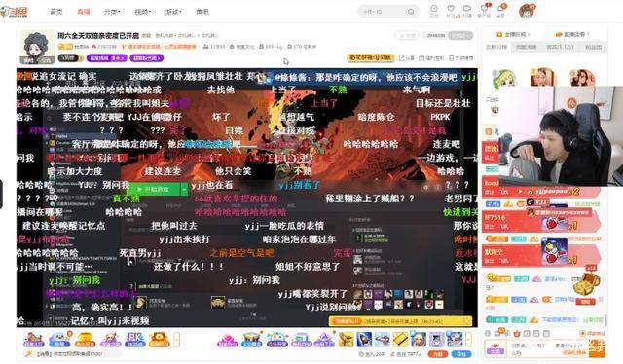The height and width of the screenshot is (364, 623).
Task: Click the user avatar in header
Action: point(527,11)
